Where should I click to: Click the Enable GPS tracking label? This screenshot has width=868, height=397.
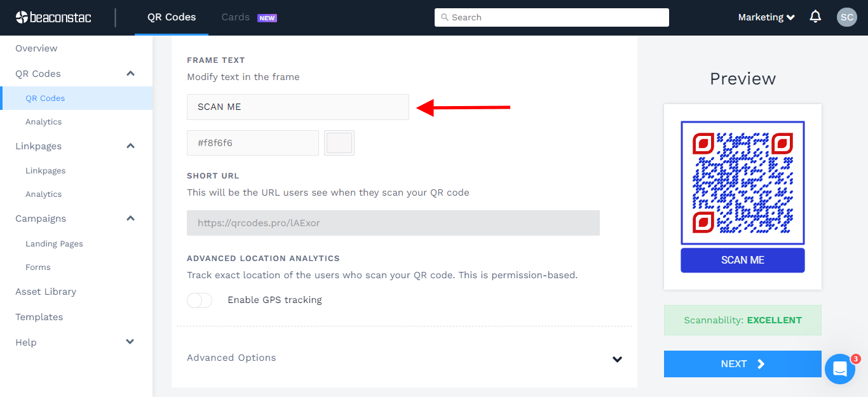click(x=275, y=300)
